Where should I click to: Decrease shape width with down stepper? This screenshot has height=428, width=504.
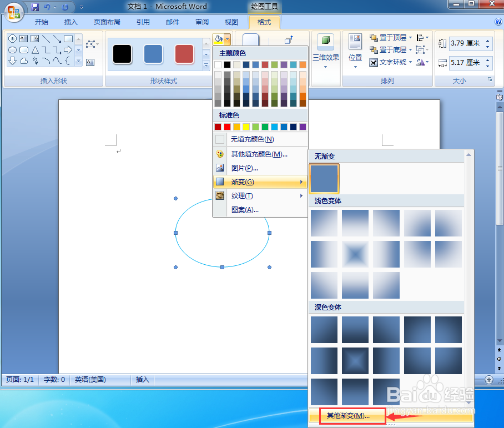click(488, 66)
